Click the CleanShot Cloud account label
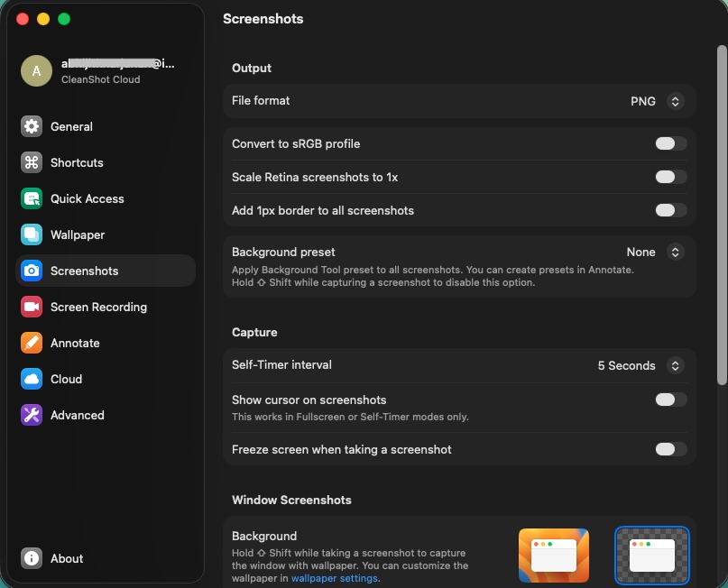 [x=101, y=79]
